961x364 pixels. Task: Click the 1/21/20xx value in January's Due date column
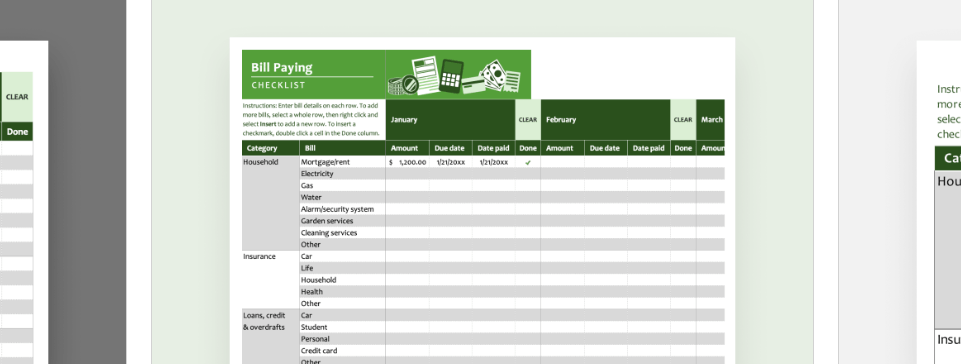pos(450,162)
